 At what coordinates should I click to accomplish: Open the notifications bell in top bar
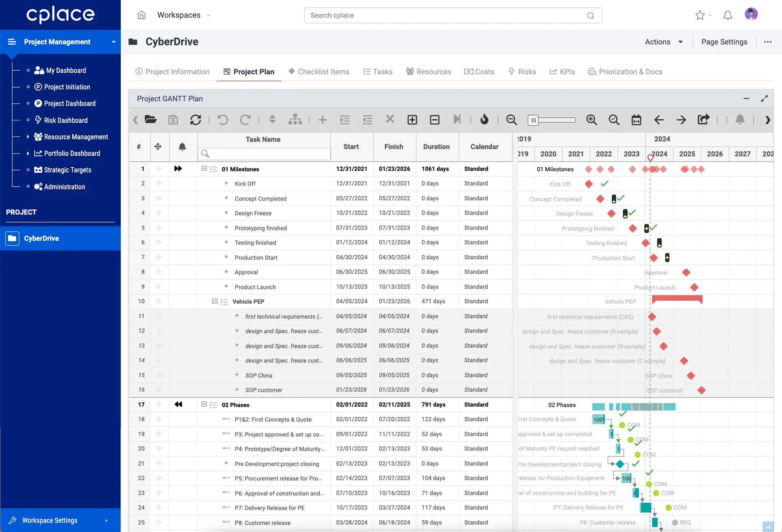(x=727, y=15)
